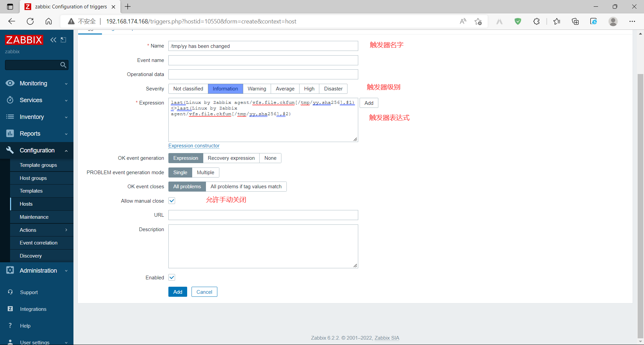Viewport: 644px width, 345px height.
Task: Open Event correlation in Configuration
Action: click(39, 243)
